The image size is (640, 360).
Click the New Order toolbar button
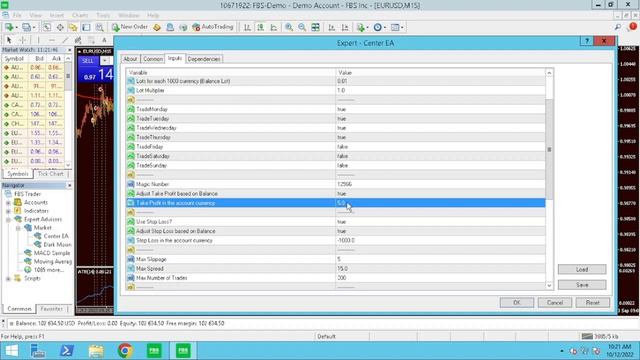click(129, 27)
